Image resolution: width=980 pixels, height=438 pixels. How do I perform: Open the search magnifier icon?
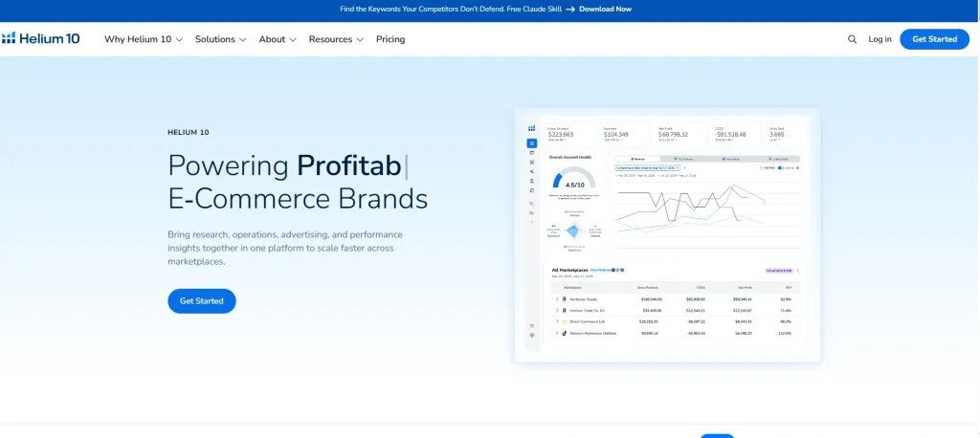pyautogui.click(x=852, y=39)
